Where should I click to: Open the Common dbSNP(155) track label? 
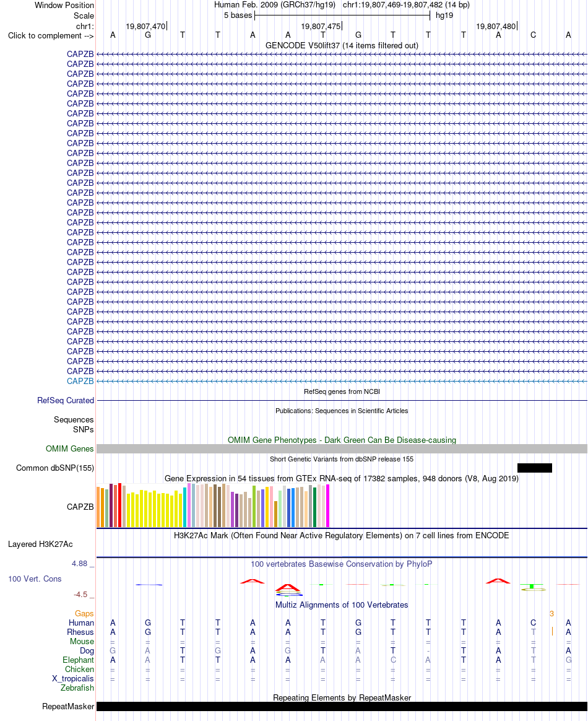tap(55, 468)
